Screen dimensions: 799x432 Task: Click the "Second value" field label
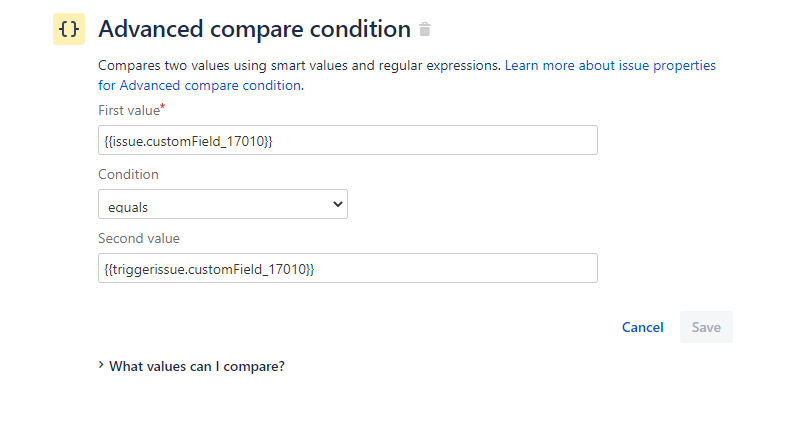(138, 238)
